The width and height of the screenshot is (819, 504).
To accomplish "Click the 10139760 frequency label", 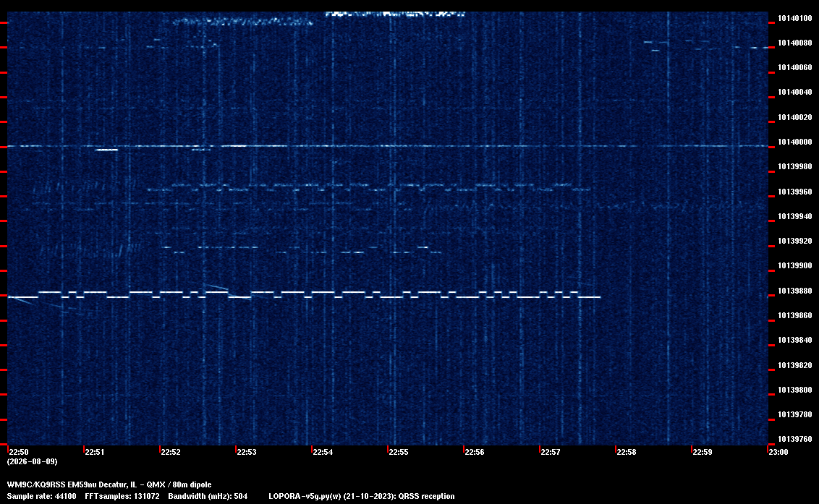I will [x=795, y=439].
